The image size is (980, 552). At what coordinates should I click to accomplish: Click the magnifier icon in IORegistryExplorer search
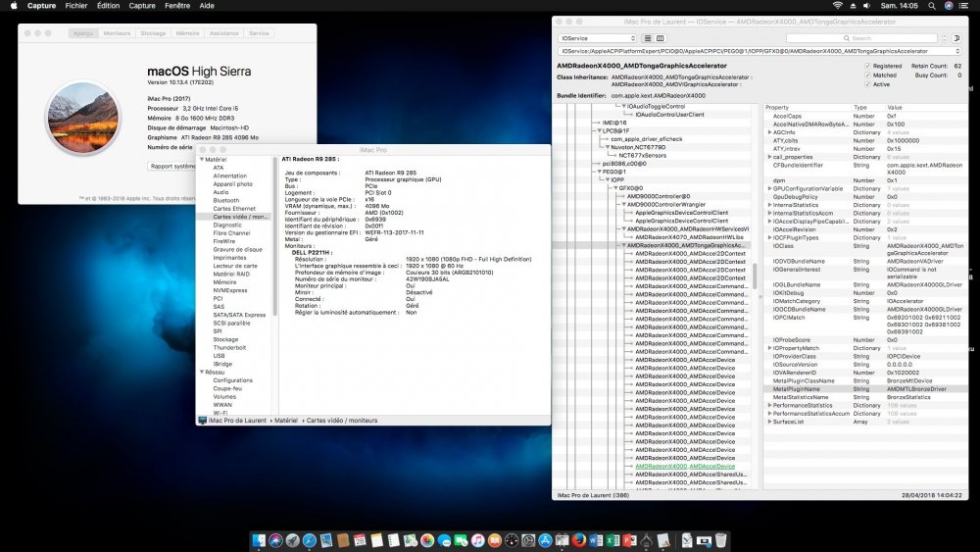tap(847, 38)
